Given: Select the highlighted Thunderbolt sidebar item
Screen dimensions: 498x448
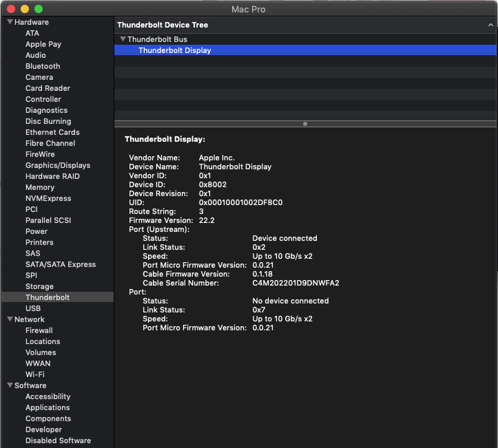Looking at the screenshot, I should coord(57,297).
